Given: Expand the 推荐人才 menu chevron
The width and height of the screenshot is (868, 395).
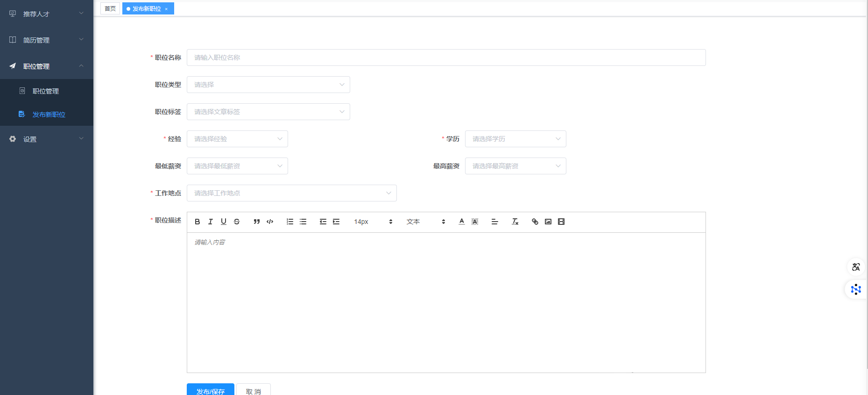Looking at the screenshot, I should [81, 13].
